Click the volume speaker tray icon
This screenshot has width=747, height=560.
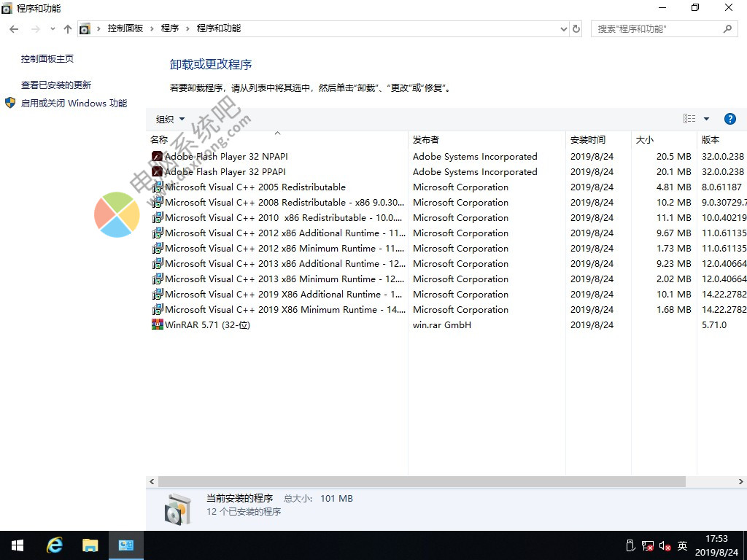(665, 545)
